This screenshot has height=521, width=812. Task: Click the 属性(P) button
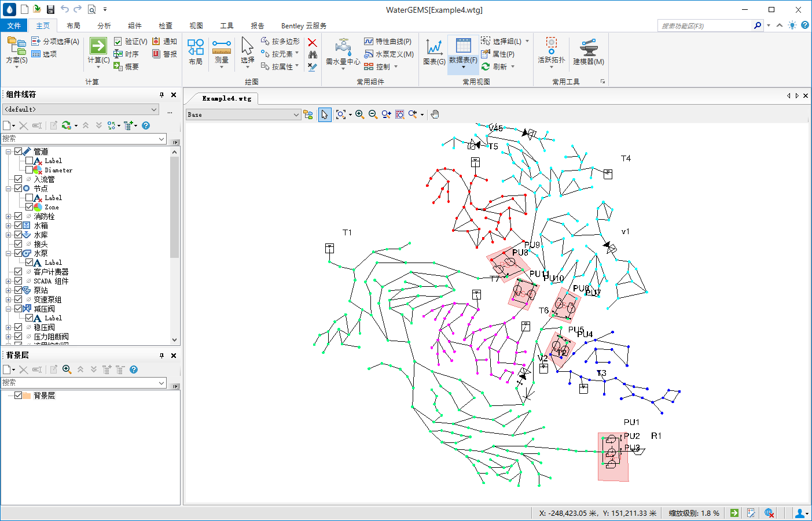click(498, 54)
